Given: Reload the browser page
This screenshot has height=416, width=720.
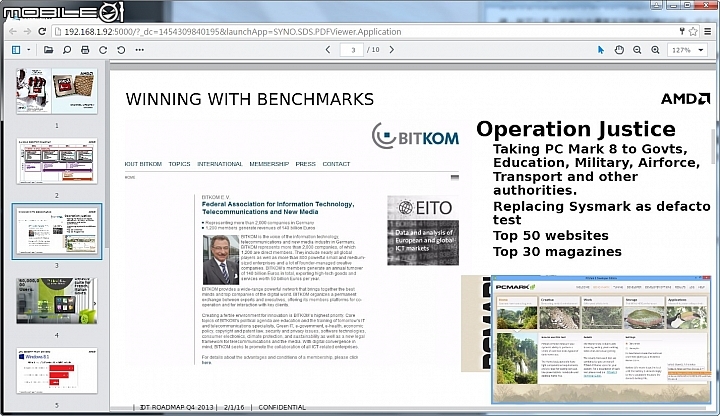Looking at the screenshot, I should tap(42, 31).
